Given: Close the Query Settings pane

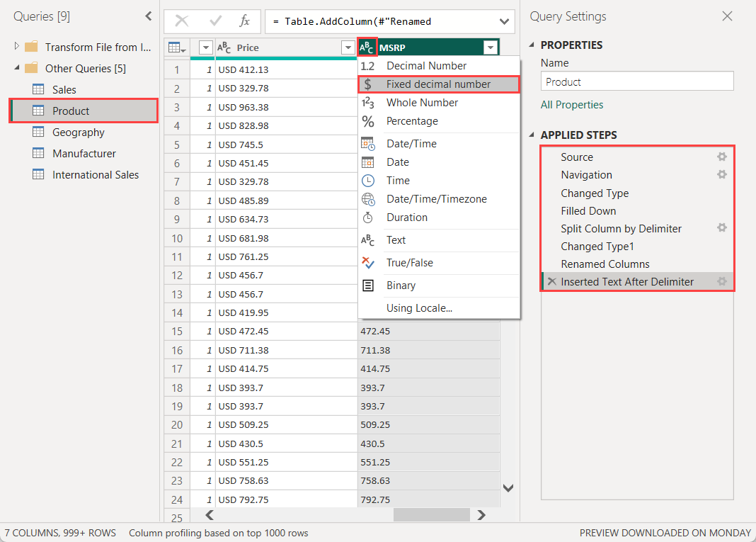Looking at the screenshot, I should coord(727,16).
